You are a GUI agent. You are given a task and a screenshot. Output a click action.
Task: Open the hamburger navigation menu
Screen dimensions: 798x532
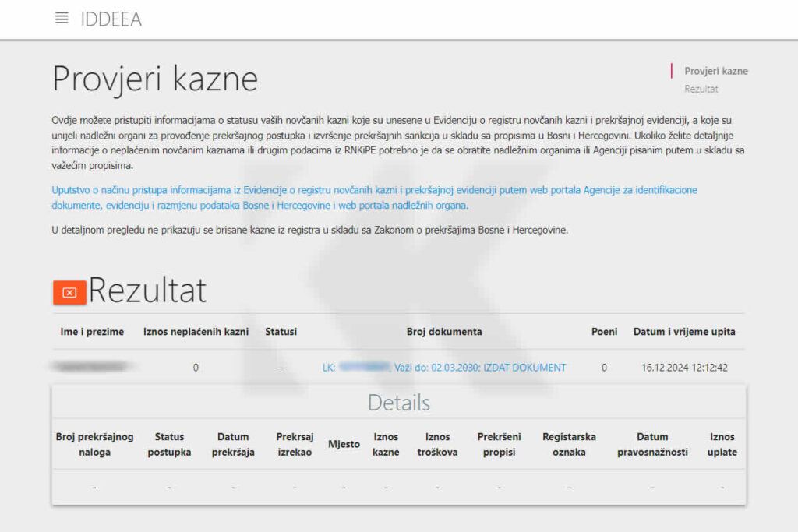(61, 19)
